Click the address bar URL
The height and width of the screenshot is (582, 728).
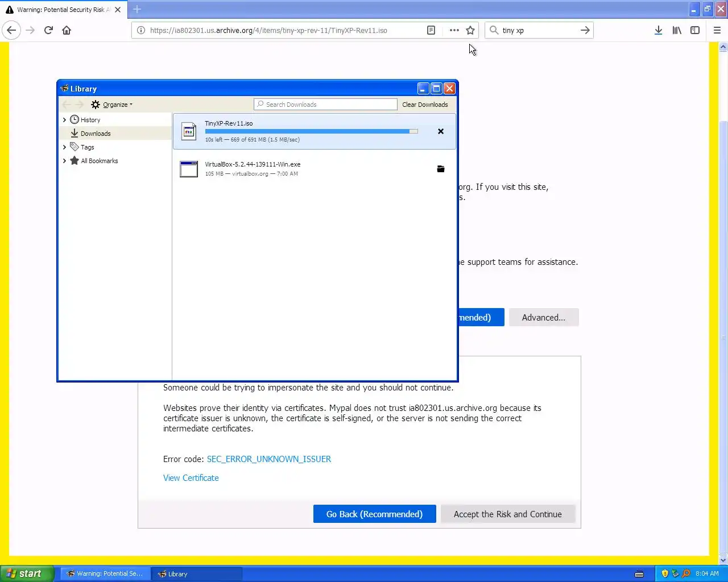pyautogui.click(x=268, y=30)
